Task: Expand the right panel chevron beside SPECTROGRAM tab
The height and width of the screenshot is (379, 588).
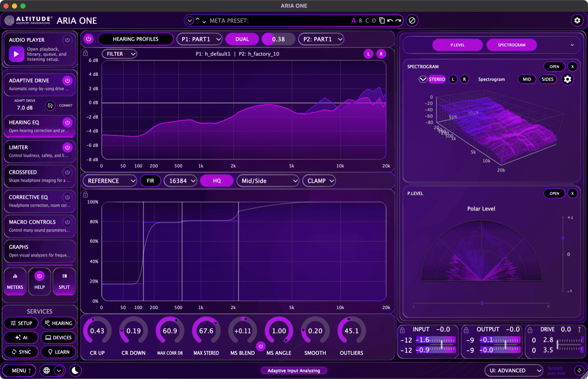Action: [x=572, y=45]
